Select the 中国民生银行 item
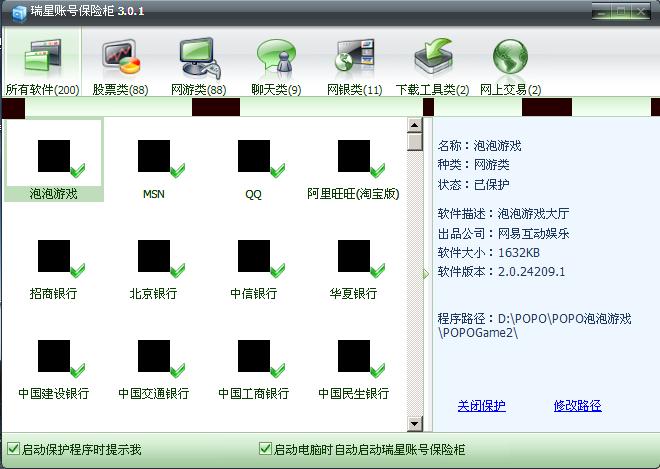660x469 pixels. pyautogui.click(x=353, y=370)
